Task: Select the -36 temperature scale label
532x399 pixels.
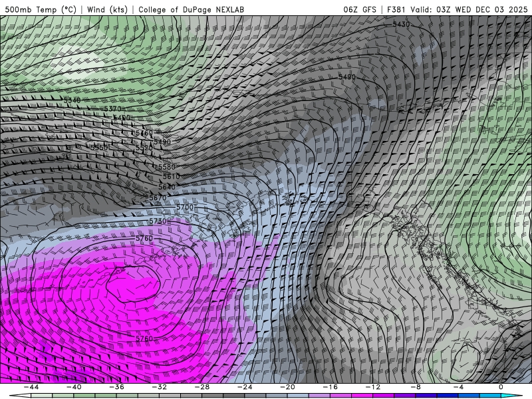Action: [116, 387]
